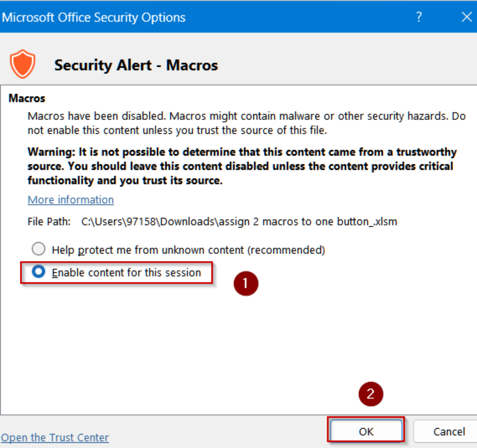Viewport: 477px width, 448px height.
Task: Open the Trust Center
Action: [54, 437]
